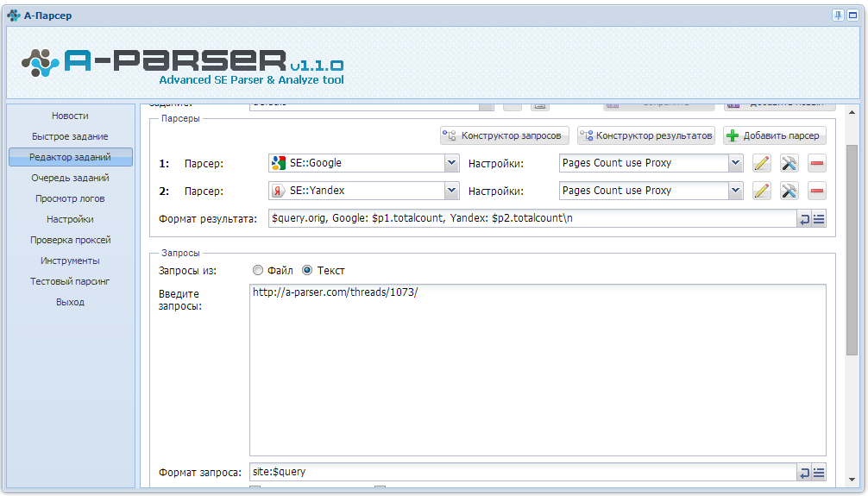The height and width of the screenshot is (496, 868).
Task: Select Редактор заданий in sidebar
Action: click(x=70, y=157)
